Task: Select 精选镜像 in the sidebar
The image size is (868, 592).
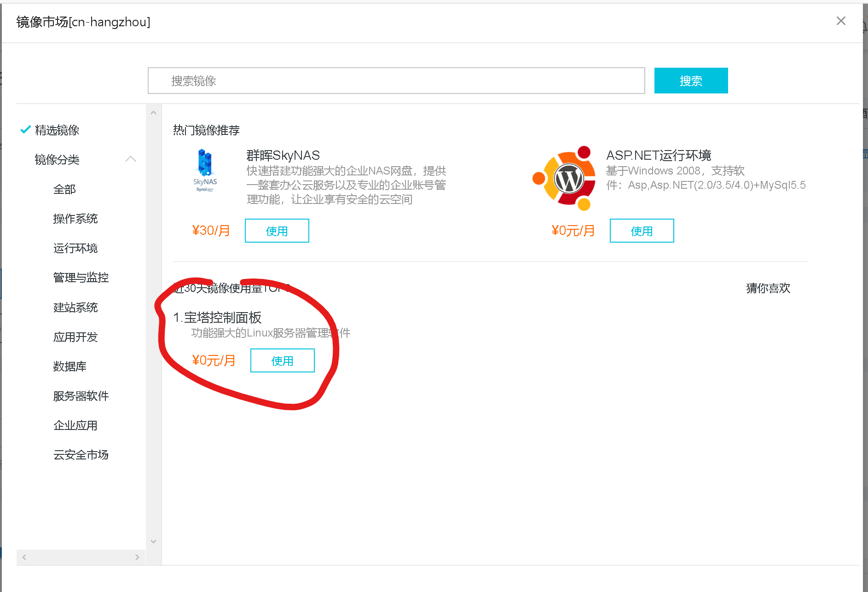Action: pyautogui.click(x=57, y=130)
